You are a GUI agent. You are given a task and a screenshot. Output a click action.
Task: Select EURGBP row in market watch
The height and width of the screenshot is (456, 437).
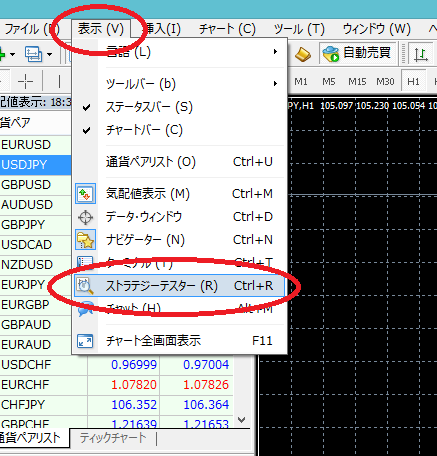(35, 305)
